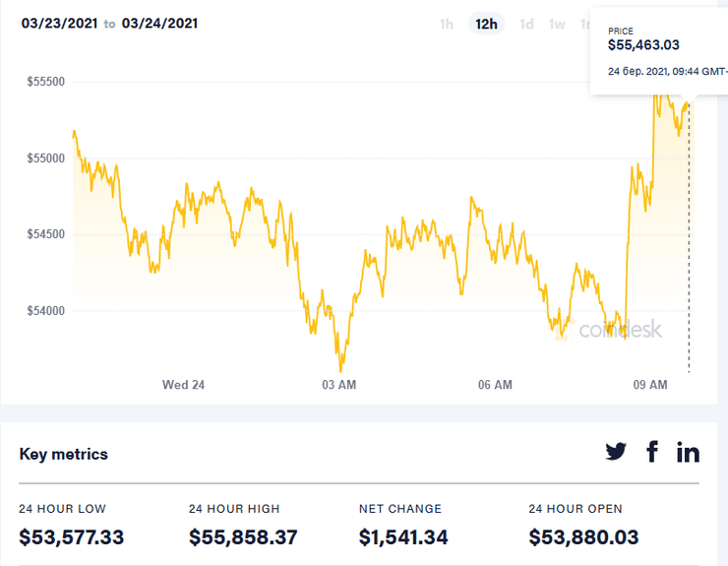
Task: Click the Key metrics heading
Action: click(x=64, y=454)
